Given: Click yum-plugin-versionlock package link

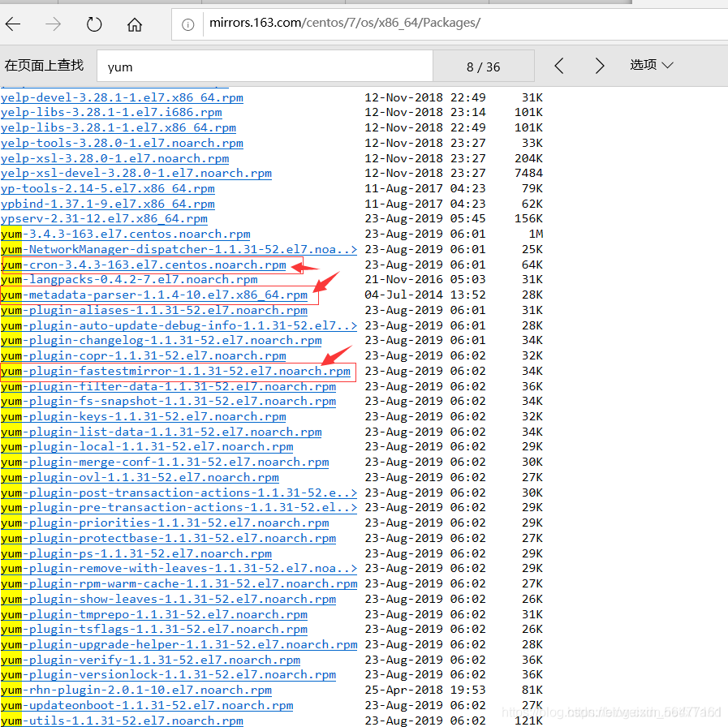Looking at the screenshot, I should tap(168, 674).
